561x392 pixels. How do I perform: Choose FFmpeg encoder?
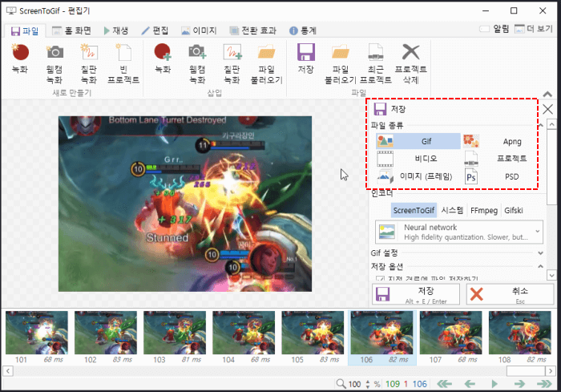click(484, 210)
